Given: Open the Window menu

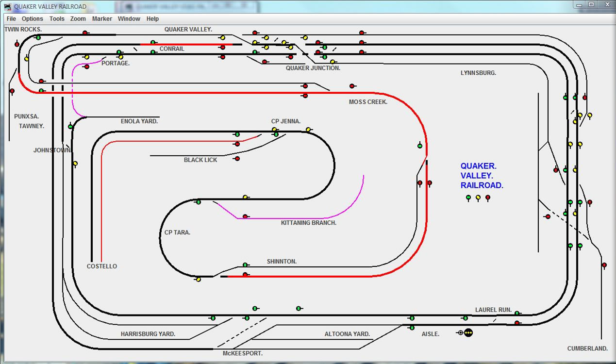Looking at the screenshot, I should 129,19.
